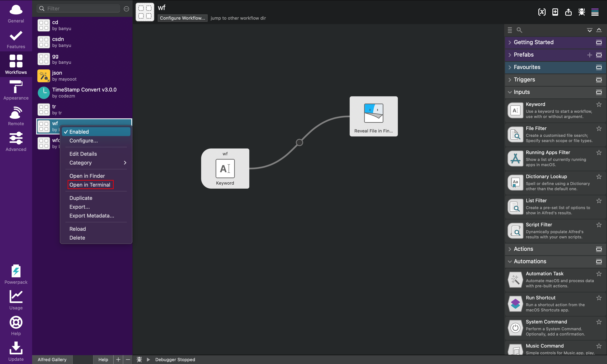This screenshot has width=607, height=364.
Task: Favourite the File Filter star
Action: 599,129
